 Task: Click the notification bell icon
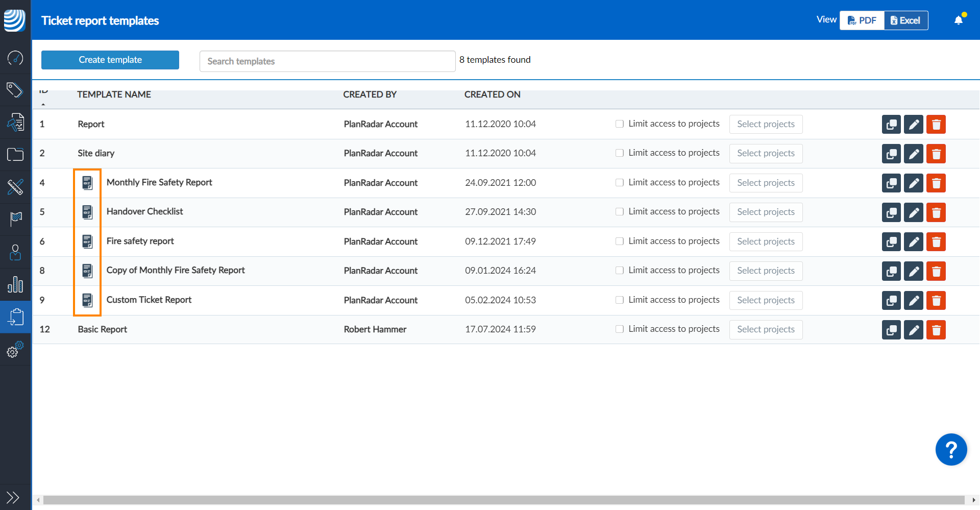pyautogui.click(x=959, y=20)
